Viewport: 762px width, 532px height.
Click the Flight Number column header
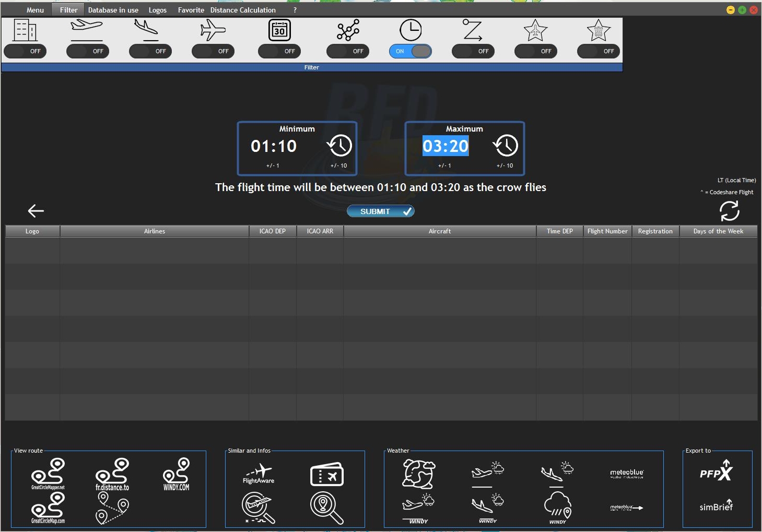(x=607, y=231)
